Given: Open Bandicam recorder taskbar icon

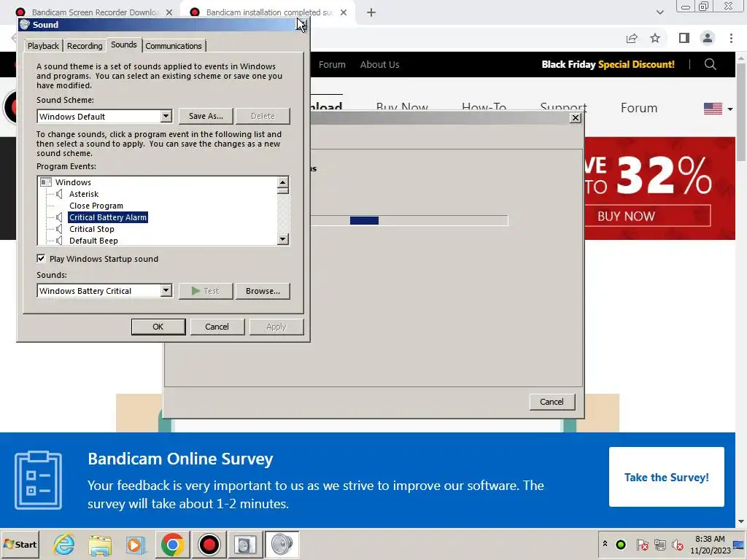Looking at the screenshot, I should coord(209,544).
